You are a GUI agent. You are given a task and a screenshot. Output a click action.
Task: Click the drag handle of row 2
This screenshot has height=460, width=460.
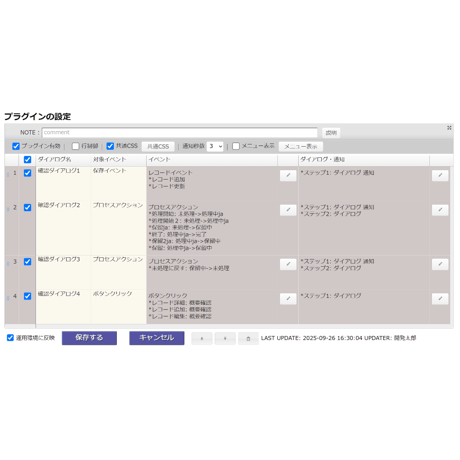point(8,209)
